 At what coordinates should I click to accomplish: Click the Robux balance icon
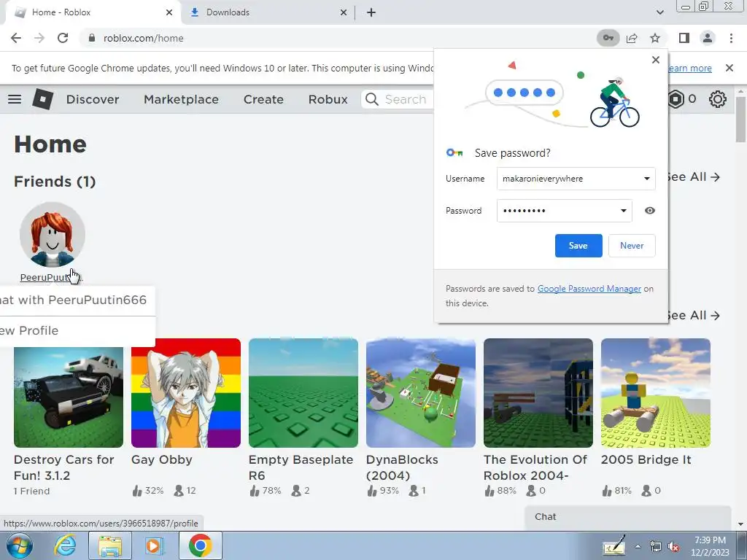click(x=676, y=99)
